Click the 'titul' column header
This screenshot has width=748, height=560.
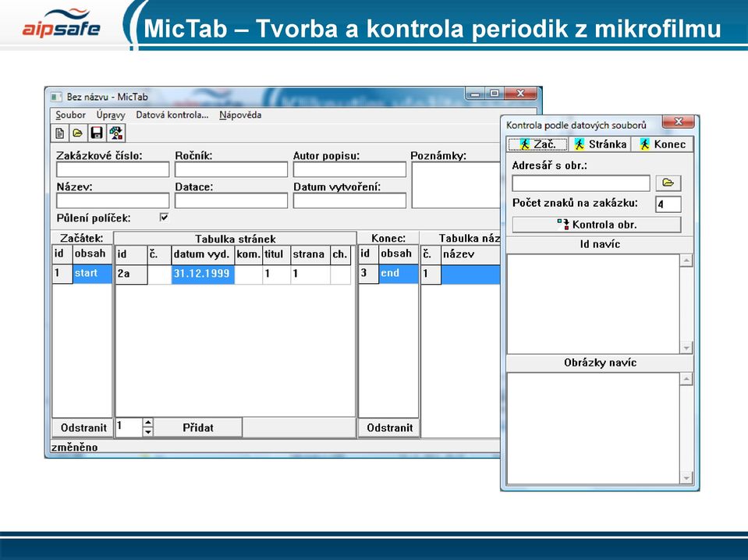pyautogui.click(x=276, y=255)
